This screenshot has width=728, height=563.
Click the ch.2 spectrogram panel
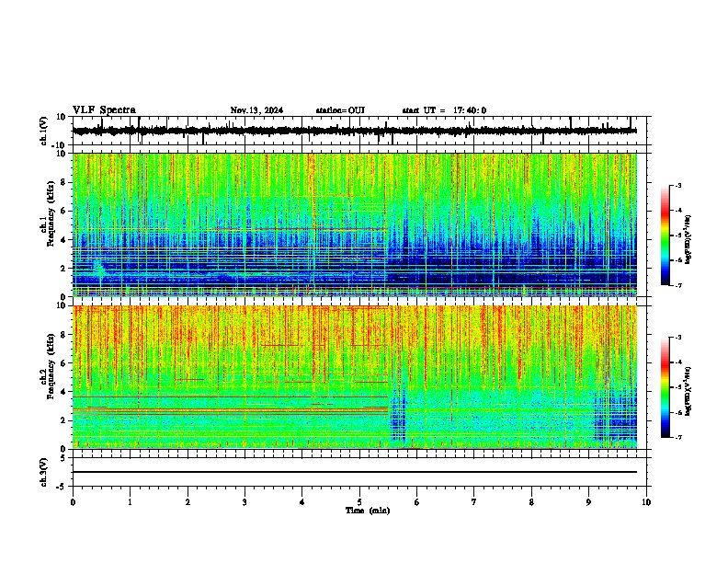(x=355, y=377)
